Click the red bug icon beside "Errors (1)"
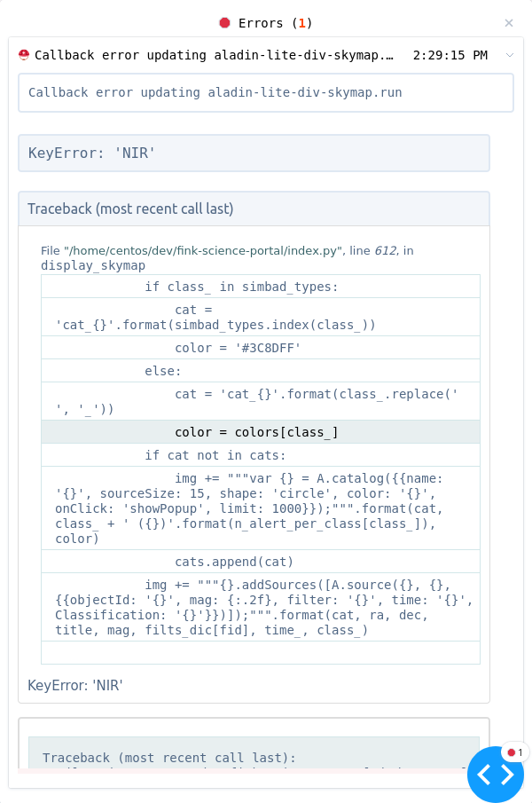Screen dimensions: 532x803 coord(224,23)
